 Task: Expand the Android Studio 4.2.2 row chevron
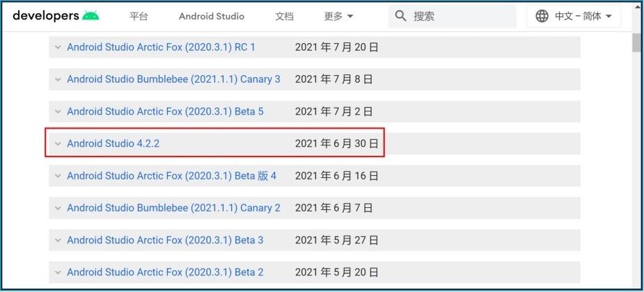click(x=58, y=143)
